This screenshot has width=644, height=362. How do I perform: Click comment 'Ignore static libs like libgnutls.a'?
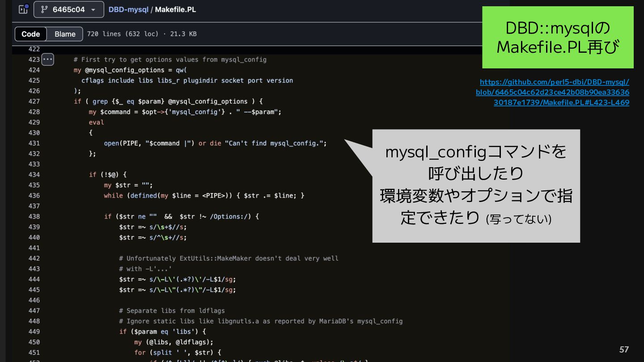point(261,321)
